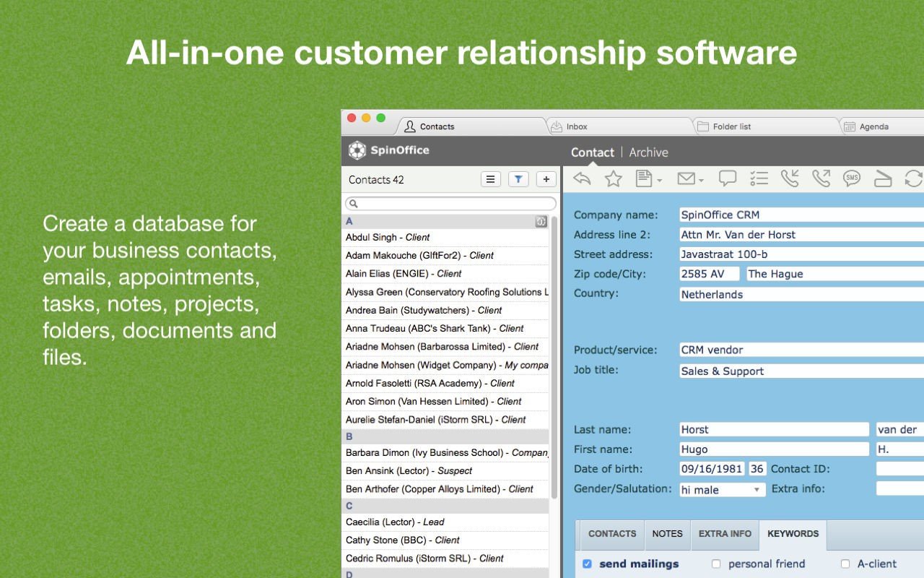Image resolution: width=924 pixels, height=578 pixels.
Task: Click the Company name field
Action: point(801,215)
